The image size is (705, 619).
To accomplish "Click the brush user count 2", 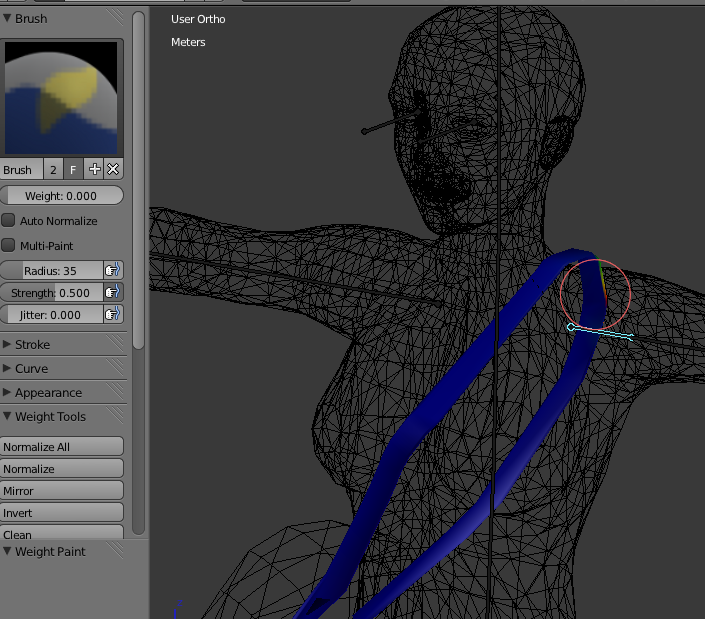I will [54, 169].
